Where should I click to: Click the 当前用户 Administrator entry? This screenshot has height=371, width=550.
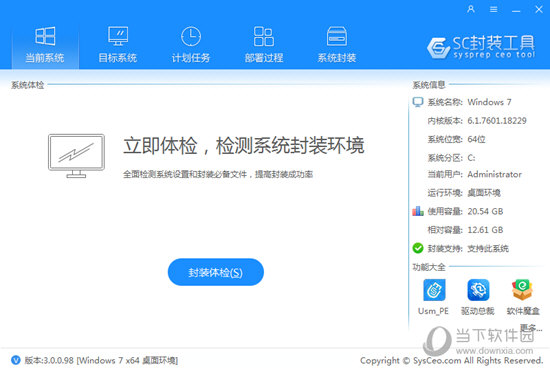tap(475, 174)
